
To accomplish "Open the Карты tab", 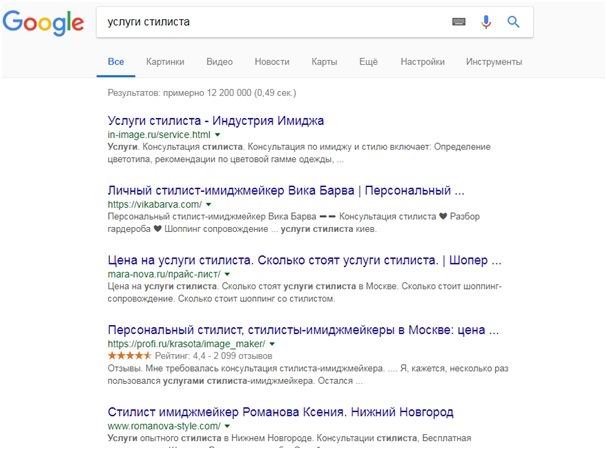I will (x=324, y=62).
